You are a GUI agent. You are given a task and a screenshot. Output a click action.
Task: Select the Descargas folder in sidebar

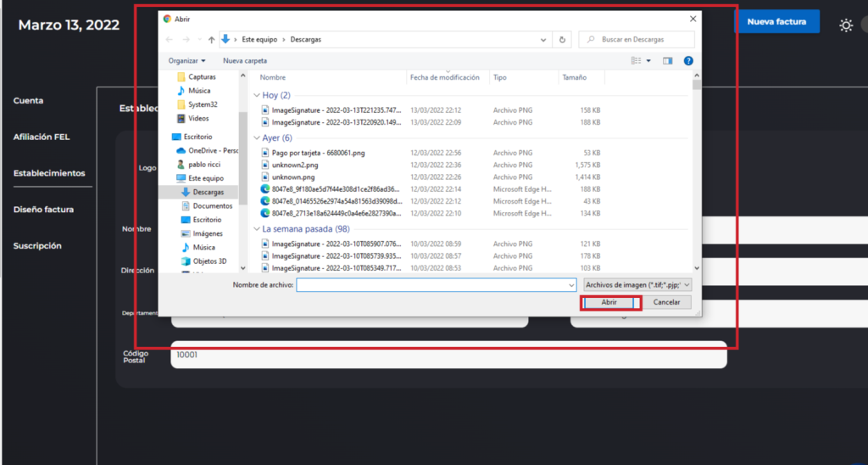pyautogui.click(x=208, y=192)
